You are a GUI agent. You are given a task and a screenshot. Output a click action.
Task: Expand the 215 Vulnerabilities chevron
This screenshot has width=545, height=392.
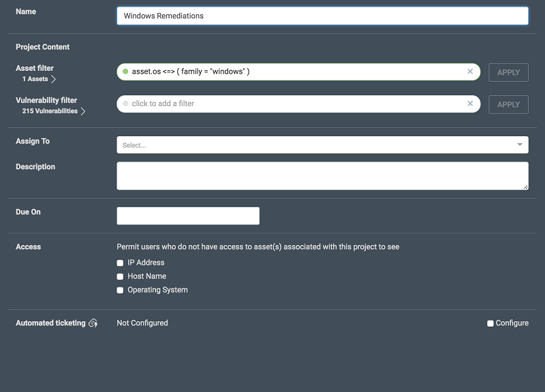(83, 112)
